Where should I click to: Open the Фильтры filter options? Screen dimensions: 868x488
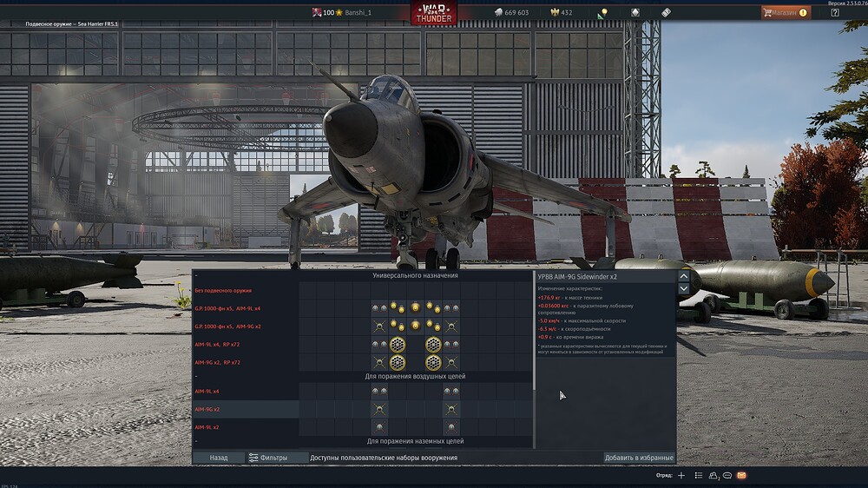pyautogui.click(x=267, y=458)
